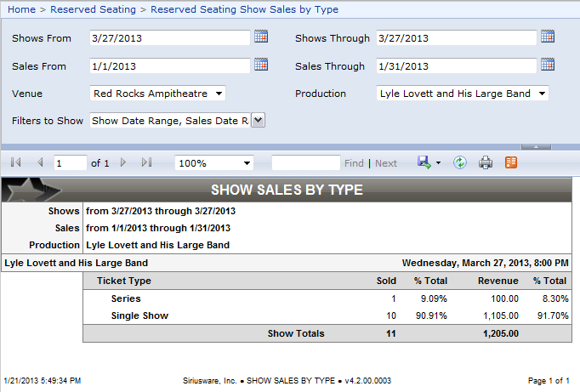Image resolution: width=580 pixels, height=392 pixels.
Task: Click Reserved Seating breadcrumb link
Action: tap(95, 9)
